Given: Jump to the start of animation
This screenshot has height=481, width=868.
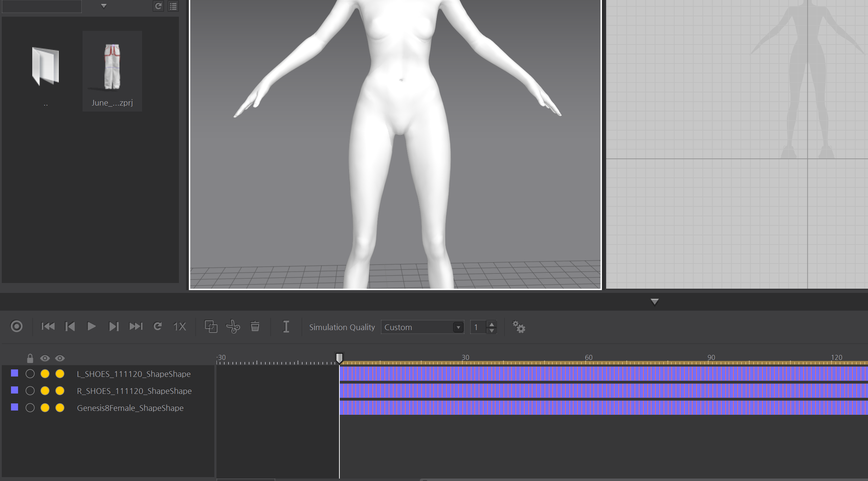Looking at the screenshot, I should point(48,326).
